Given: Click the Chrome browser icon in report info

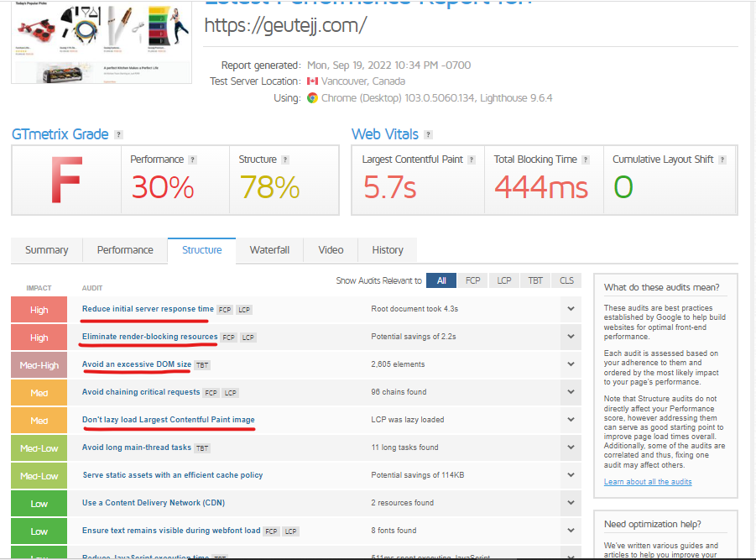Looking at the screenshot, I should [312, 98].
